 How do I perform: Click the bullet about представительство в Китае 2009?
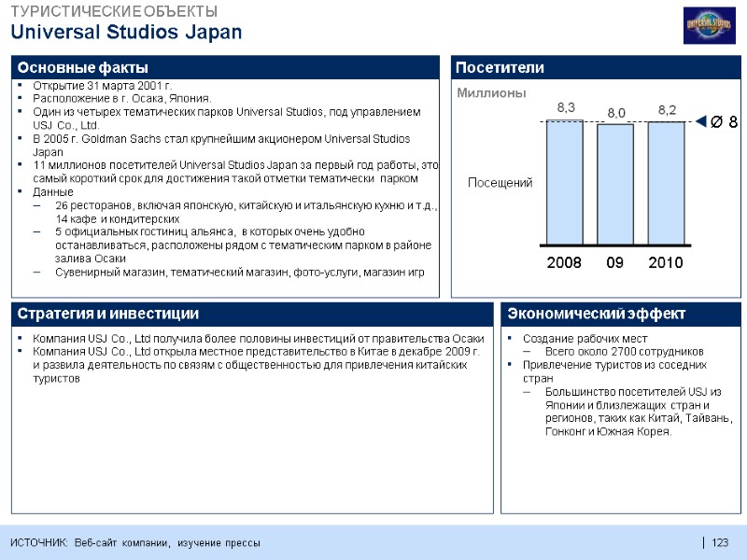coord(256,365)
